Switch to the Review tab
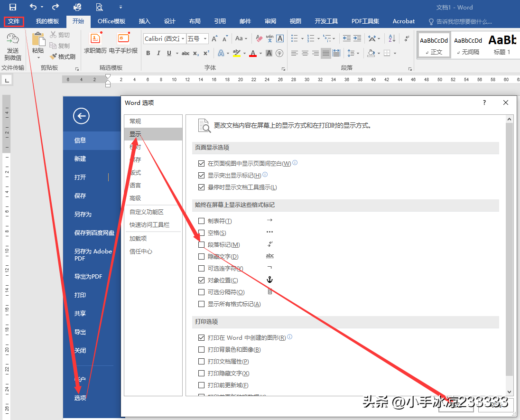520x420 pixels. tap(270, 21)
